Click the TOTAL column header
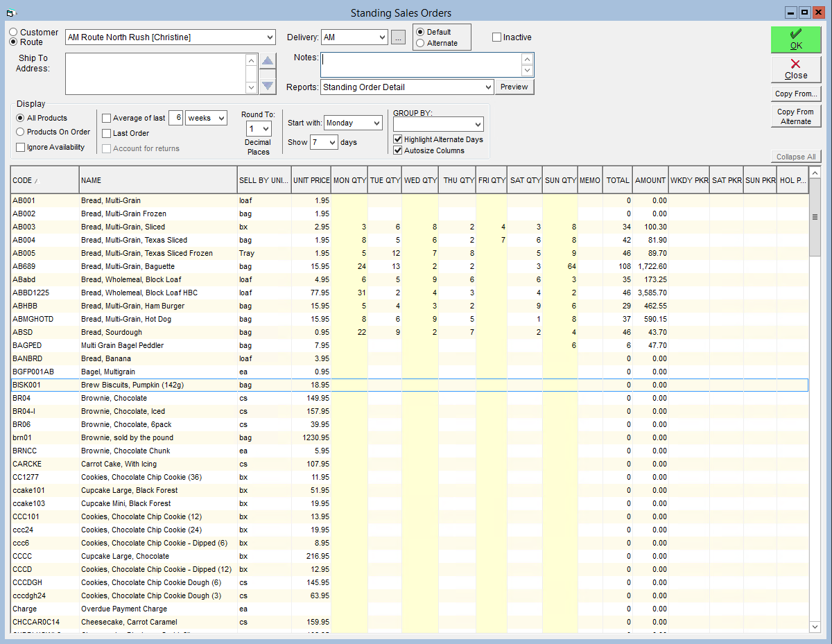 (618, 180)
